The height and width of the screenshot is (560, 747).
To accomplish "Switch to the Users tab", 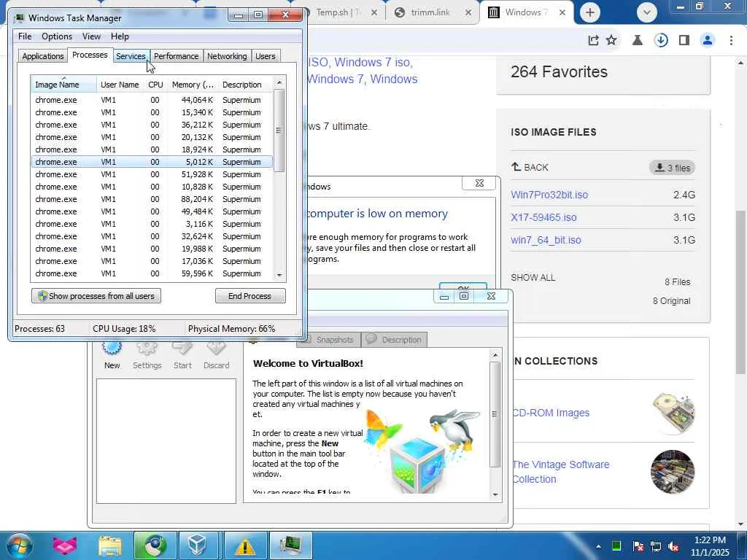I will [x=266, y=55].
